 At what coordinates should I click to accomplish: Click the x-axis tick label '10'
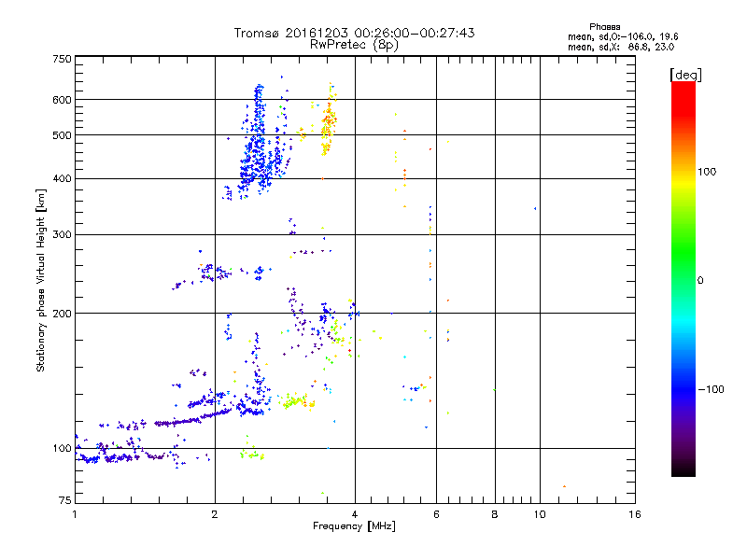click(x=540, y=514)
